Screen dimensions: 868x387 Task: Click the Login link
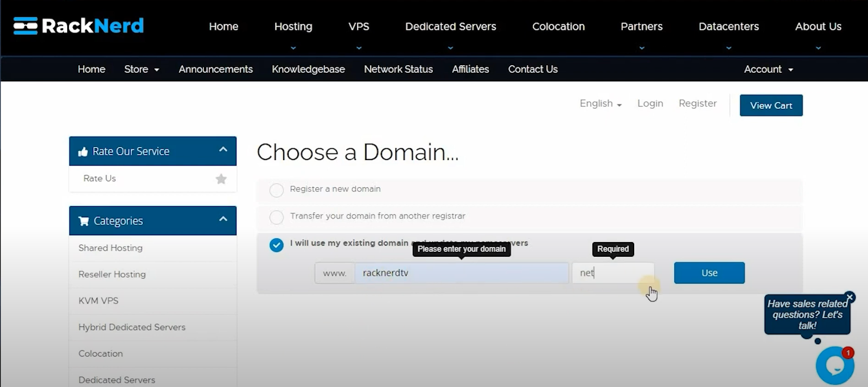[x=650, y=103]
